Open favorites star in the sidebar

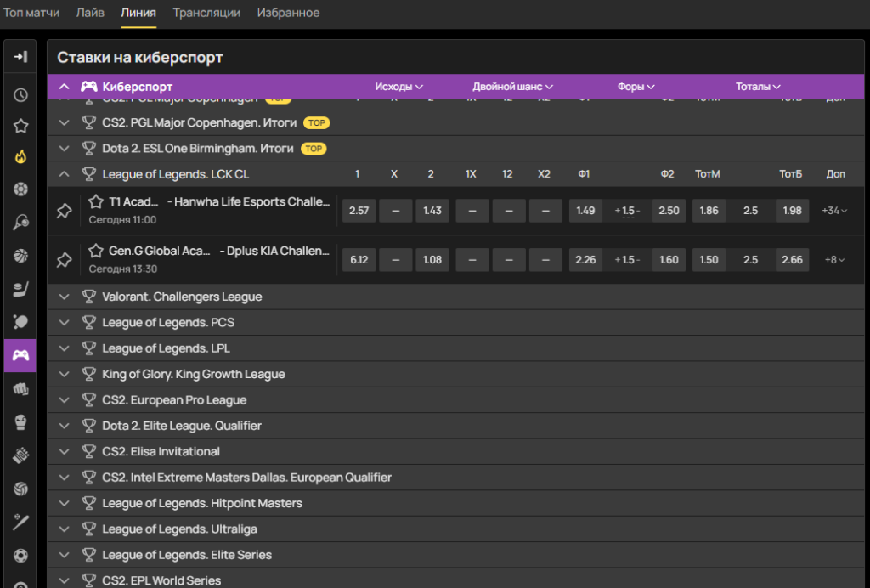pyautogui.click(x=20, y=126)
